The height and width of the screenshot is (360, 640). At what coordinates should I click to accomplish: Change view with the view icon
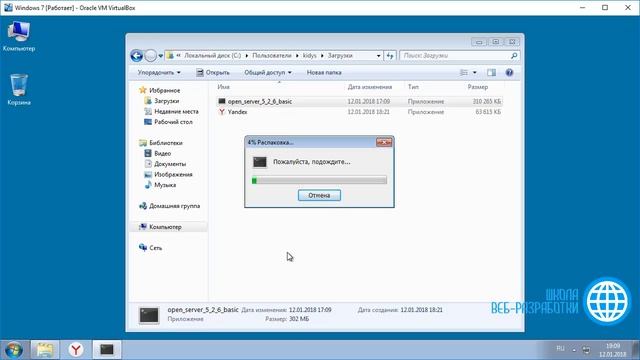point(464,73)
